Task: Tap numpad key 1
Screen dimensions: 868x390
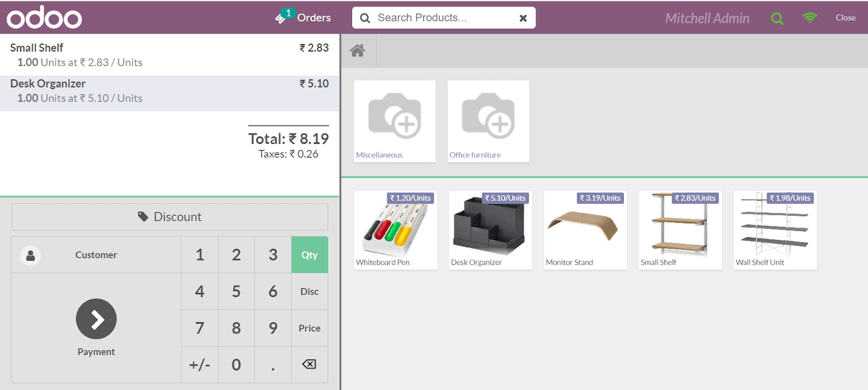Action: click(200, 255)
